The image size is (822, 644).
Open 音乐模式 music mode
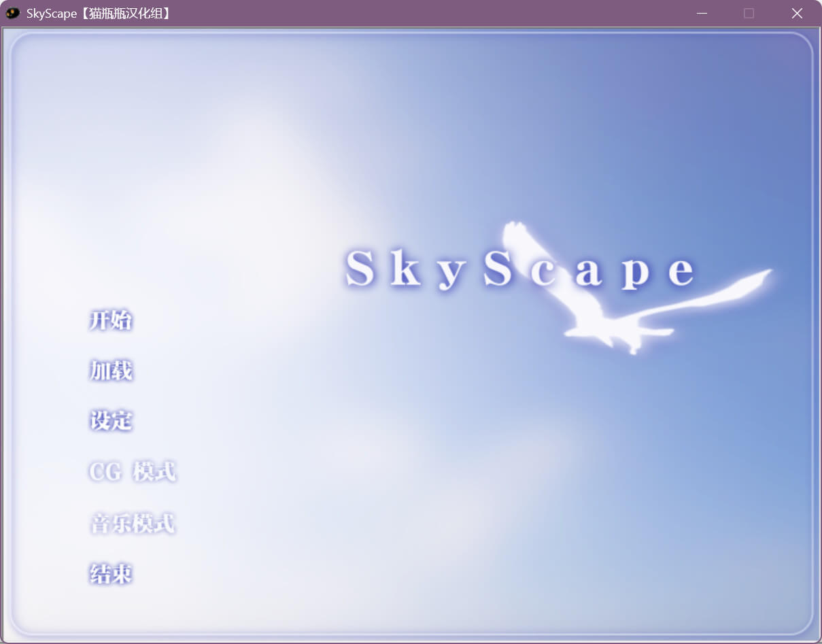point(132,524)
